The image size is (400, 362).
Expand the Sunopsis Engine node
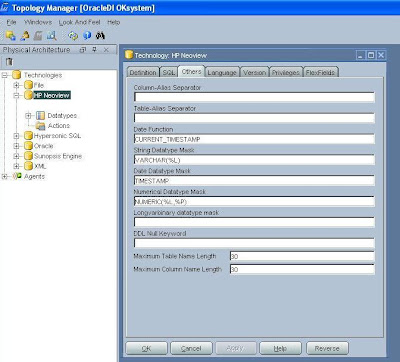[x=16, y=156]
